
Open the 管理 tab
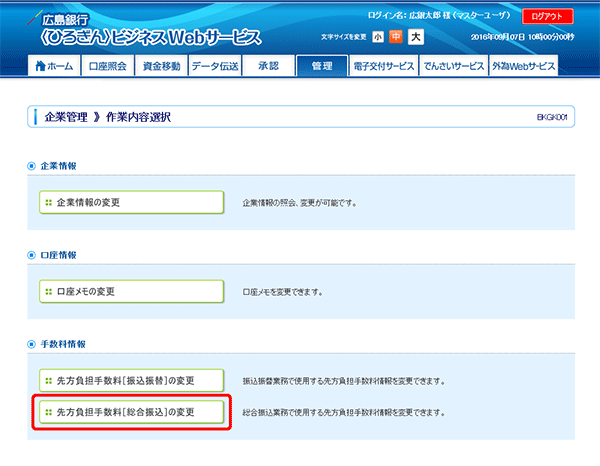click(x=322, y=66)
